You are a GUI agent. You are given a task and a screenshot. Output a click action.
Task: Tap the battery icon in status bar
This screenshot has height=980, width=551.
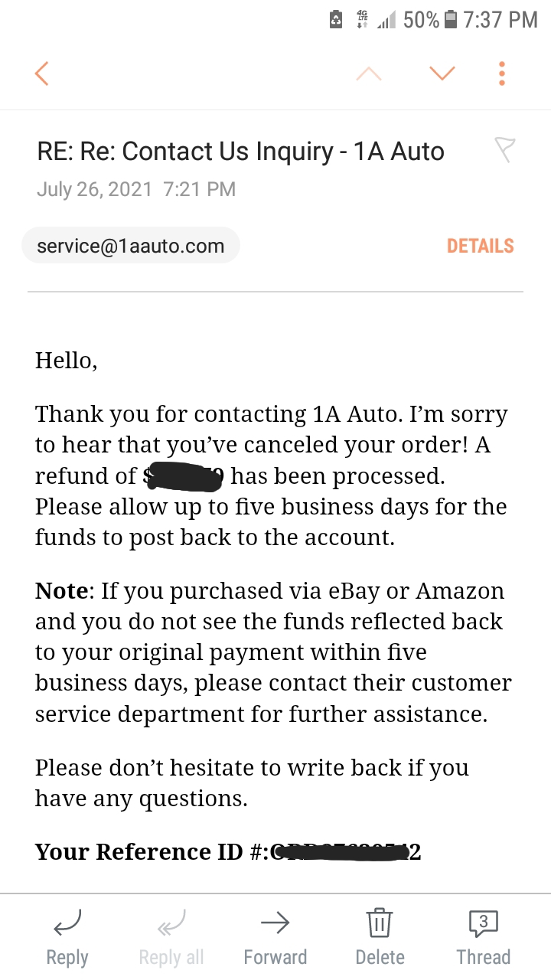(451, 20)
